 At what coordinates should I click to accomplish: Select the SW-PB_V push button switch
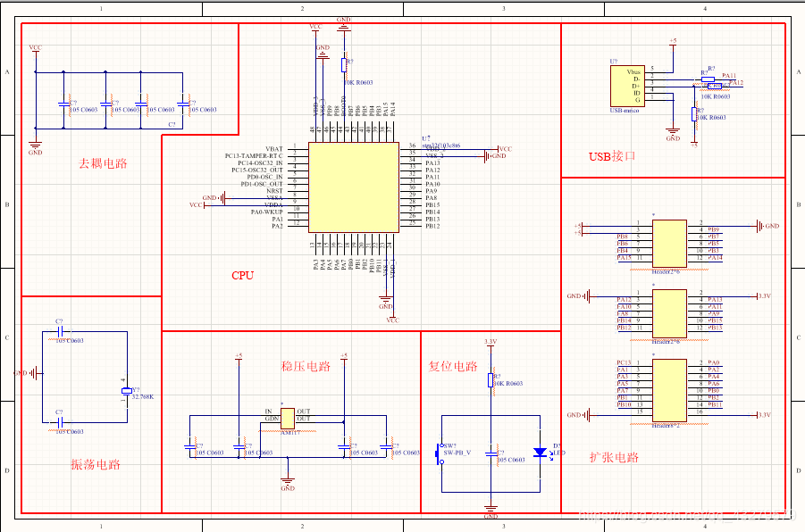(x=440, y=453)
